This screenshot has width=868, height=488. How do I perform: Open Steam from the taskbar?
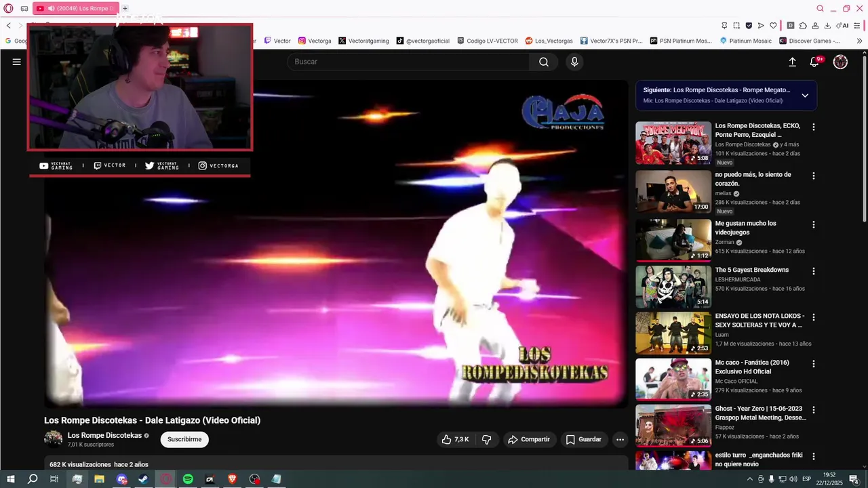[x=143, y=479]
